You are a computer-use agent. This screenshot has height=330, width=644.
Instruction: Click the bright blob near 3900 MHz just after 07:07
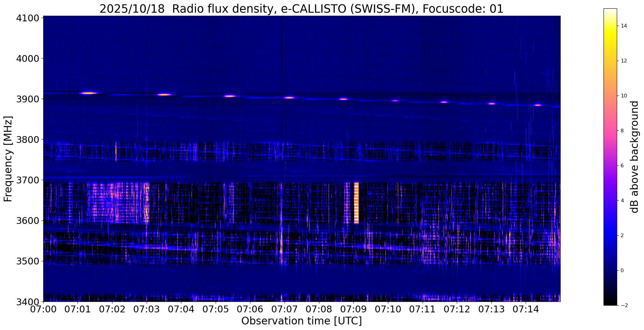point(289,98)
